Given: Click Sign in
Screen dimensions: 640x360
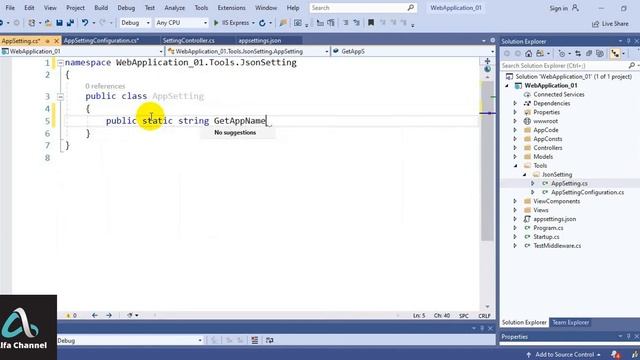Looking at the screenshot, I should (558, 8).
